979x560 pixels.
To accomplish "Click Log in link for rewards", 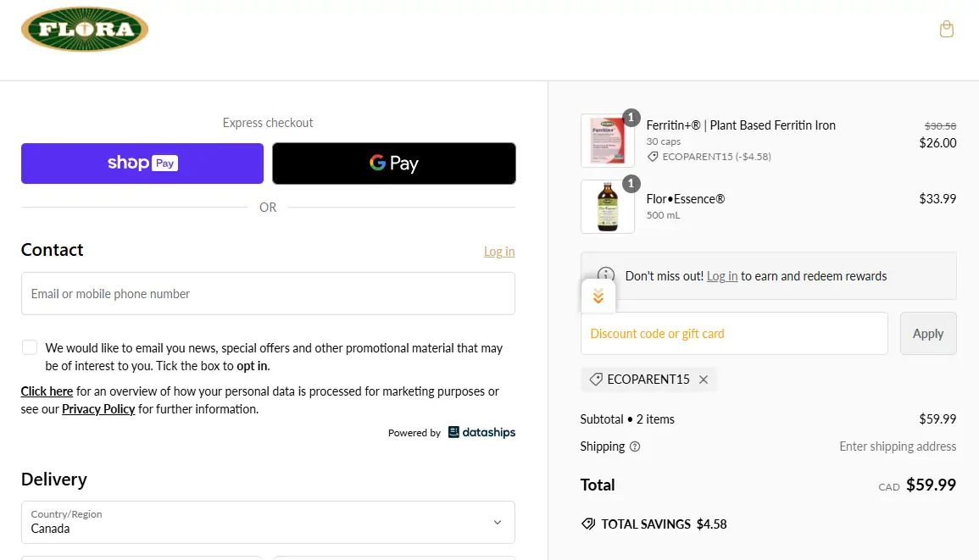I will [x=722, y=276].
